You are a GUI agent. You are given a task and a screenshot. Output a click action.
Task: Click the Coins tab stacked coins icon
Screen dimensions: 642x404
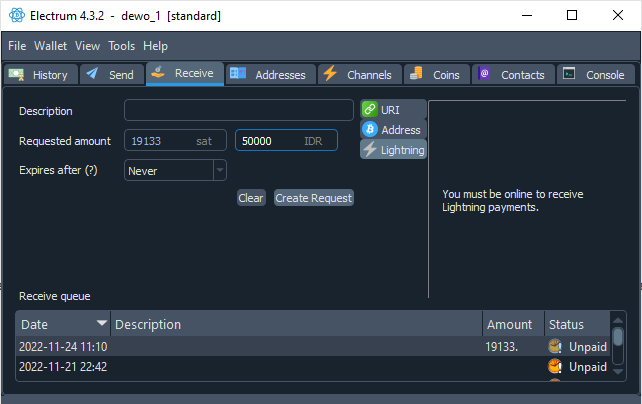(x=416, y=73)
